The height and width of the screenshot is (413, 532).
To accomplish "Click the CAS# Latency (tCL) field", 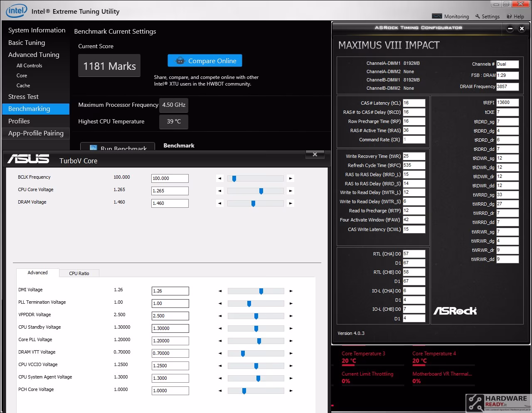I will pos(414,103).
